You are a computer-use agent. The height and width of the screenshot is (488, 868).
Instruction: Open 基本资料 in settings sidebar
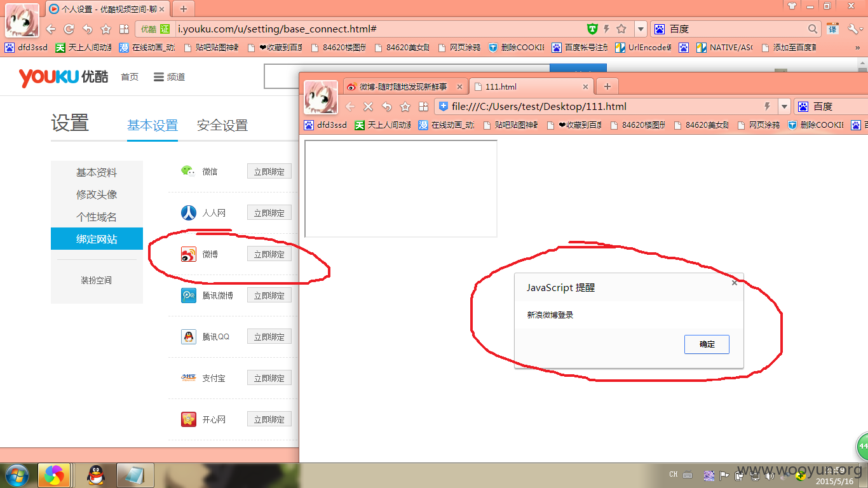click(x=97, y=172)
